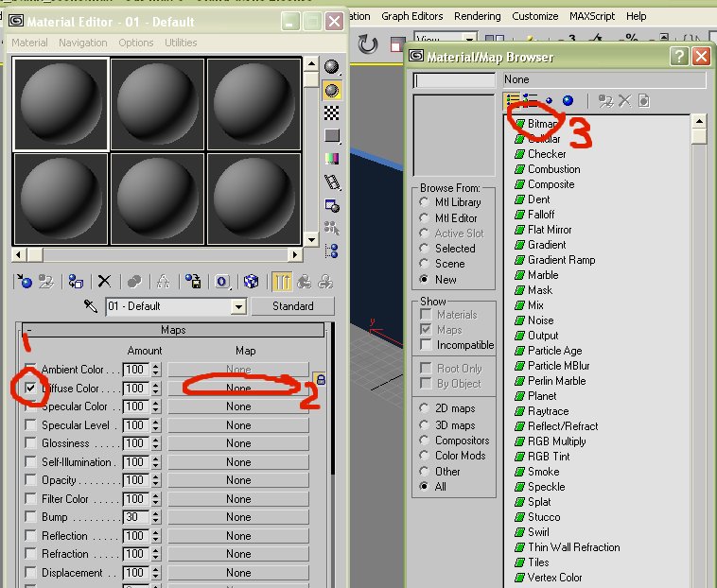Image resolution: width=717 pixels, height=588 pixels.
Task: Click the Standard material type button
Action: pos(292,306)
